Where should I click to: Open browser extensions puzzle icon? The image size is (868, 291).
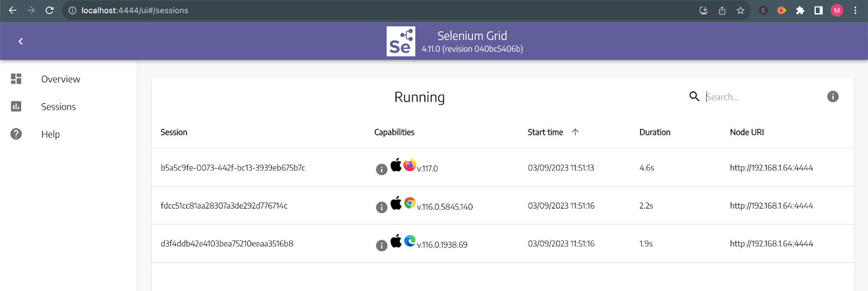point(800,10)
